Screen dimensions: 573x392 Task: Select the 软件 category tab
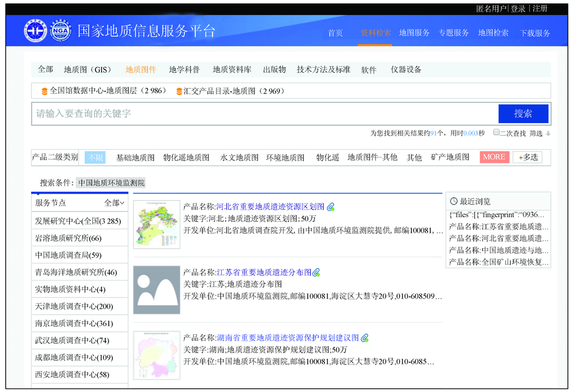pyautogui.click(x=368, y=70)
